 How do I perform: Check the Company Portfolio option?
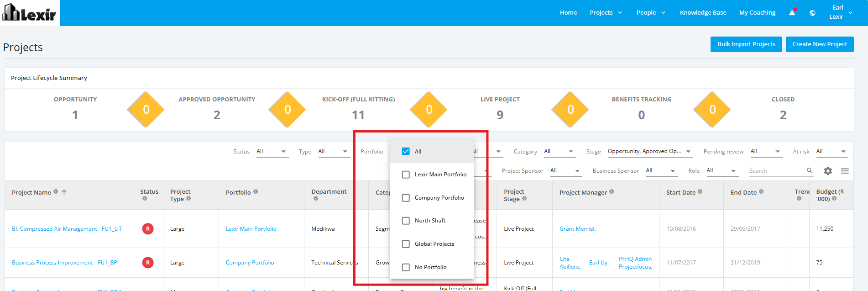point(406,198)
